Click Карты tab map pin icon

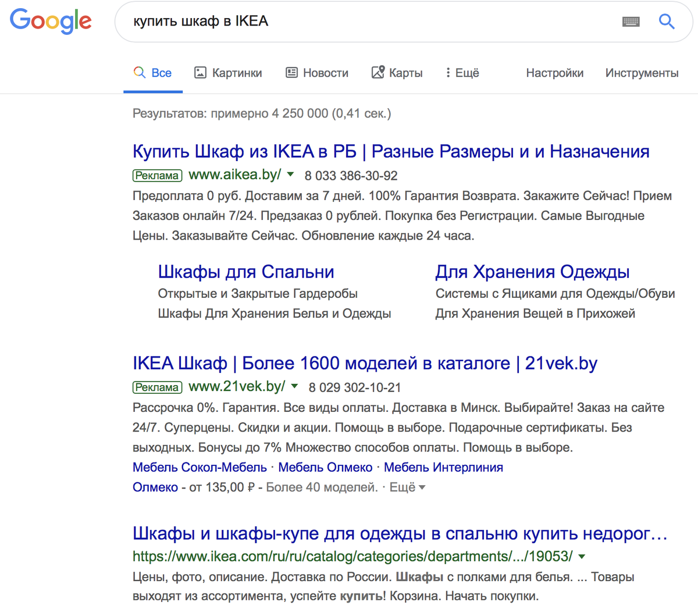click(x=378, y=72)
